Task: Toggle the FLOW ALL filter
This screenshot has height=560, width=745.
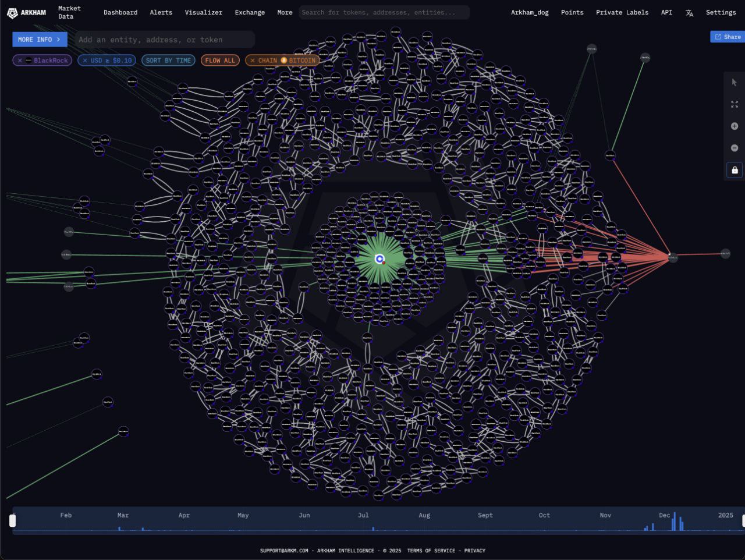Action: 220,61
